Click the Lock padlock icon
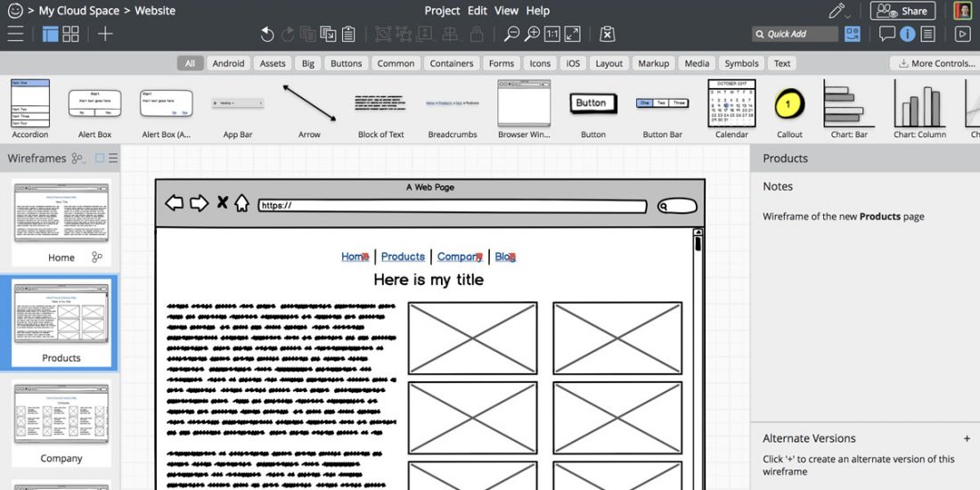980x490 pixels. pos(477,34)
